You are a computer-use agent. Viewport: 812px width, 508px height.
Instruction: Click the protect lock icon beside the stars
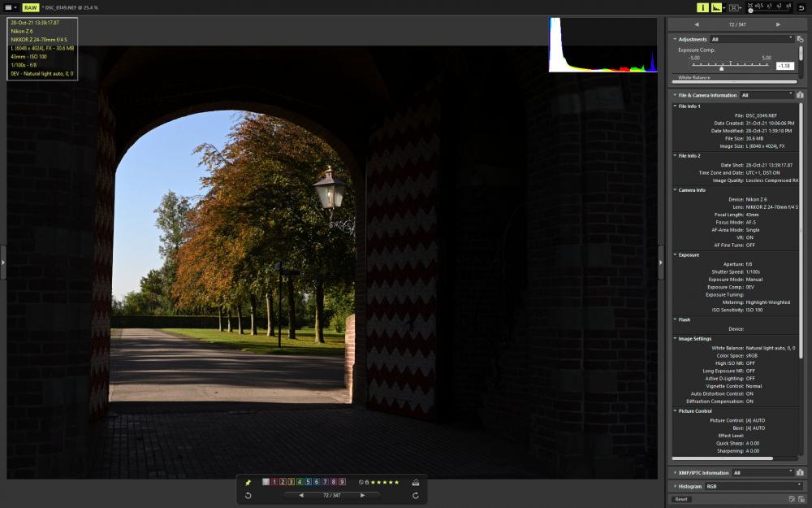[367, 482]
